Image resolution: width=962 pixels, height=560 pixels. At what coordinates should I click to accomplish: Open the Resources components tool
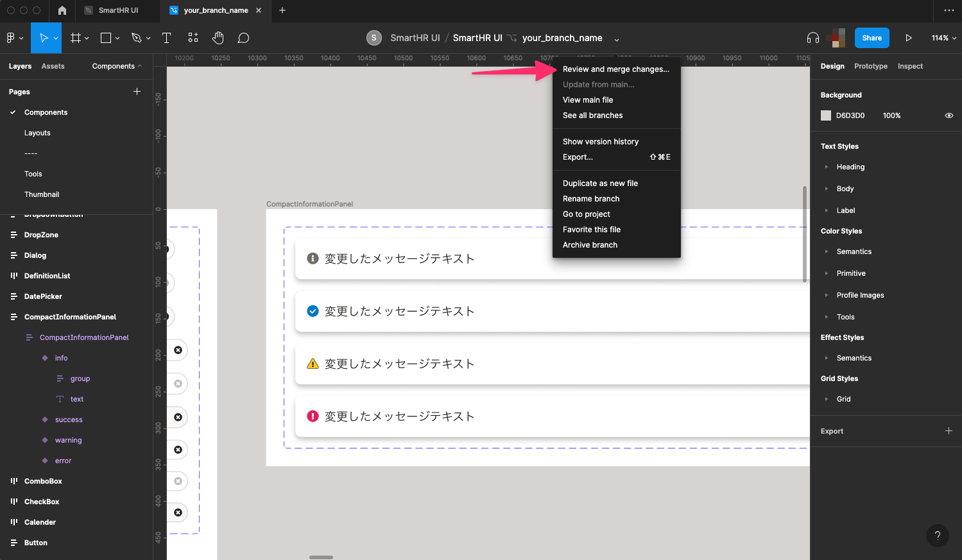(193, 38)
